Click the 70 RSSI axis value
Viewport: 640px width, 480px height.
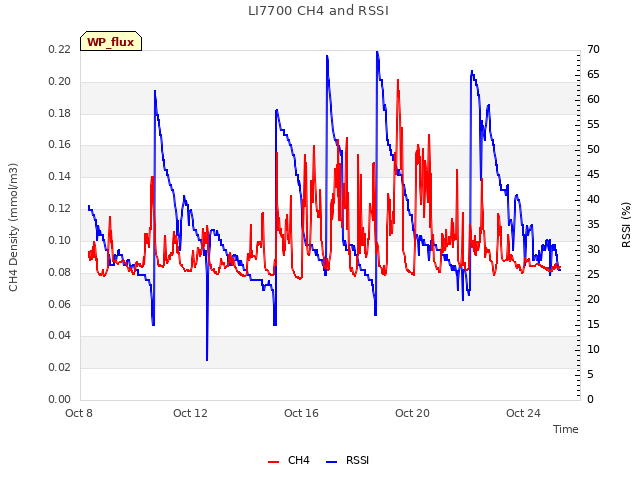[x=593, y=50]
